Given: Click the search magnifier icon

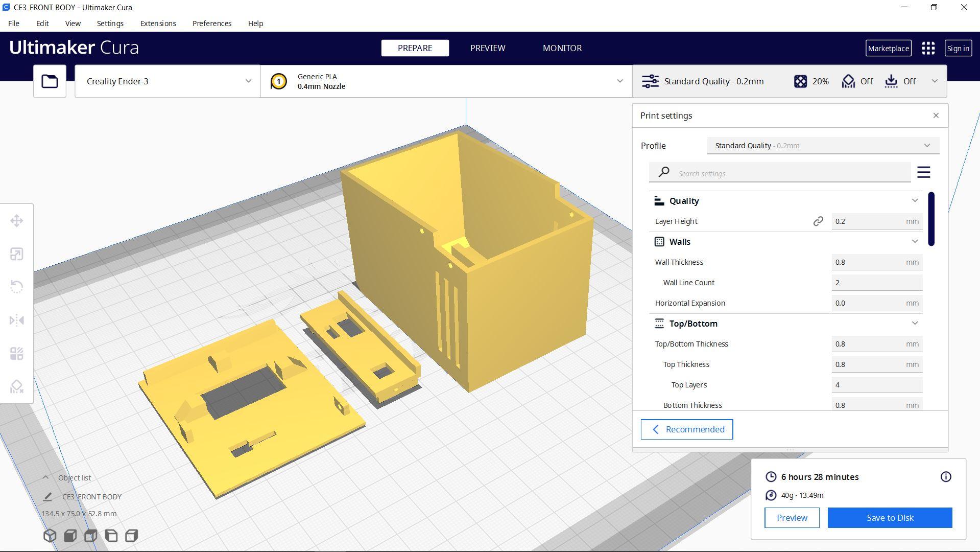Looking at the screenshot, I should pyautogui.click(x=664, y=172).
